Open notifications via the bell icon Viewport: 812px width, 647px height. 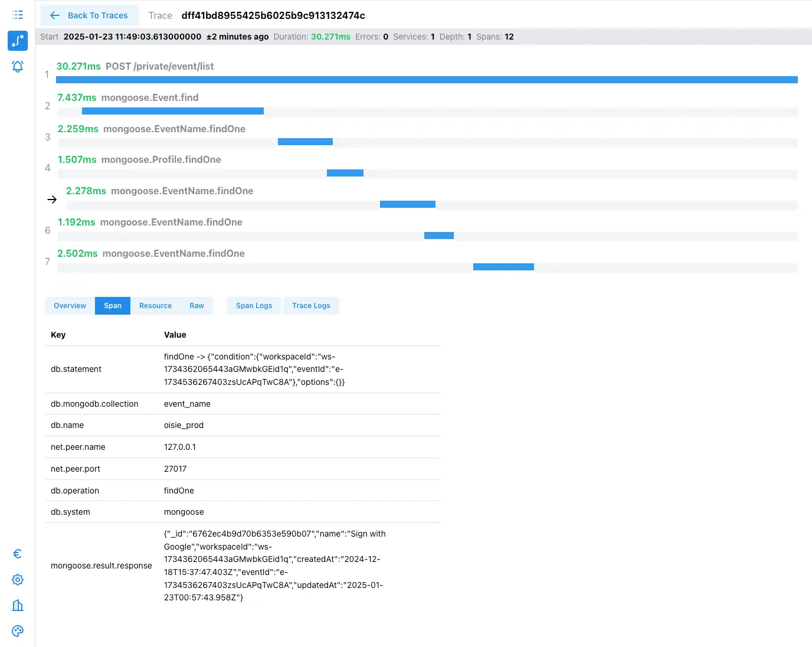17,66
